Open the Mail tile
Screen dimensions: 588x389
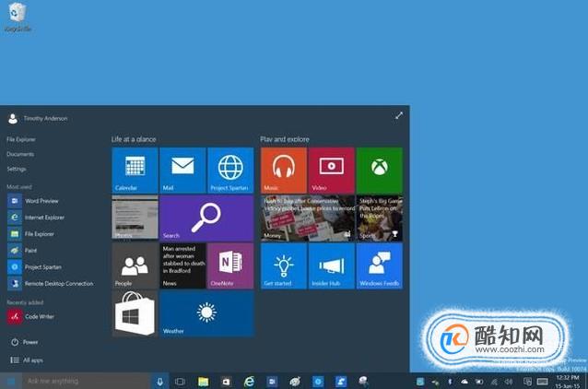coord(182,171)
